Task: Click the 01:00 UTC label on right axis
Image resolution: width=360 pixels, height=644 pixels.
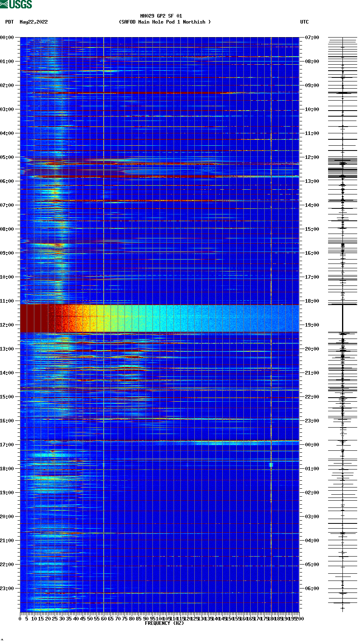Action: [x=312, y=469]
